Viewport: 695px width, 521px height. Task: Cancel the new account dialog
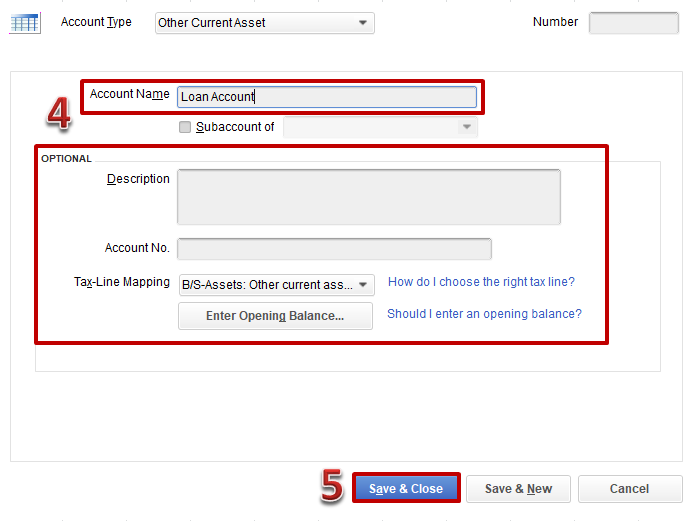[629, 489]
